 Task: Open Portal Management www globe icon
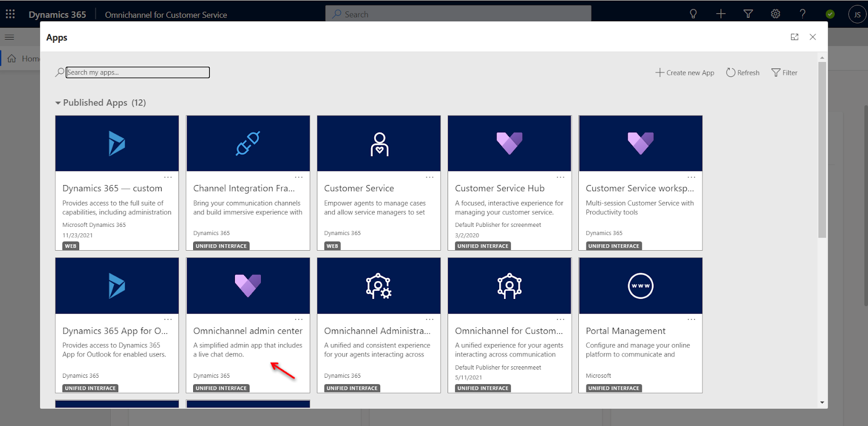click(x=641, y=286)
